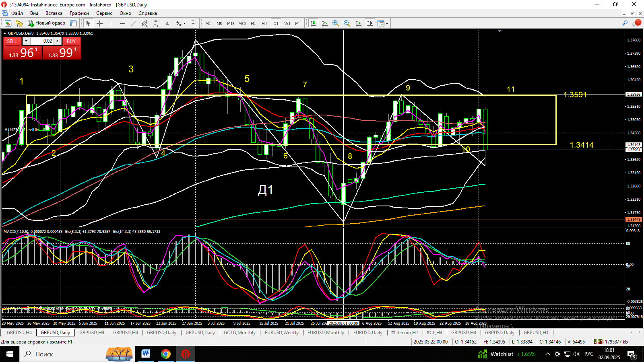Select the crosshair tool

(99, 23)
